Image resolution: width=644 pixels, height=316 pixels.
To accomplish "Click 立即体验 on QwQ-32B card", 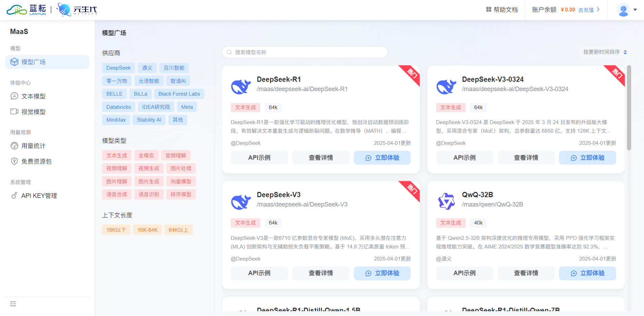I will pos(587,273).
